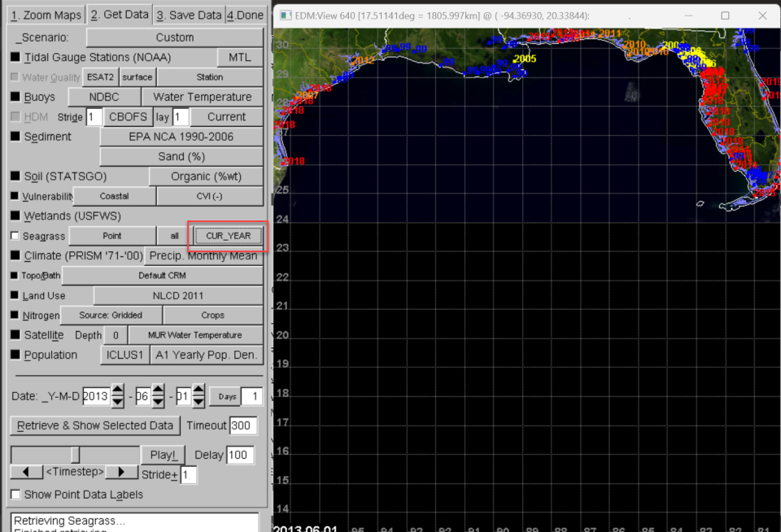Screen dimensions: 781x532
Task: Open the Water Temperature buoy variable menu
Action: point(207,97)
